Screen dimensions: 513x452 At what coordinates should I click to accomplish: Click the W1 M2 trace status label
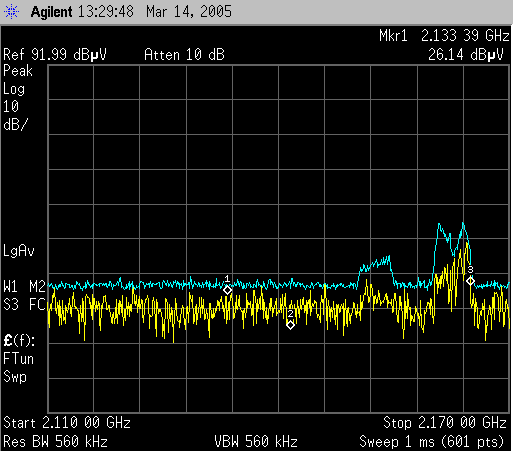tap(24, 286)
